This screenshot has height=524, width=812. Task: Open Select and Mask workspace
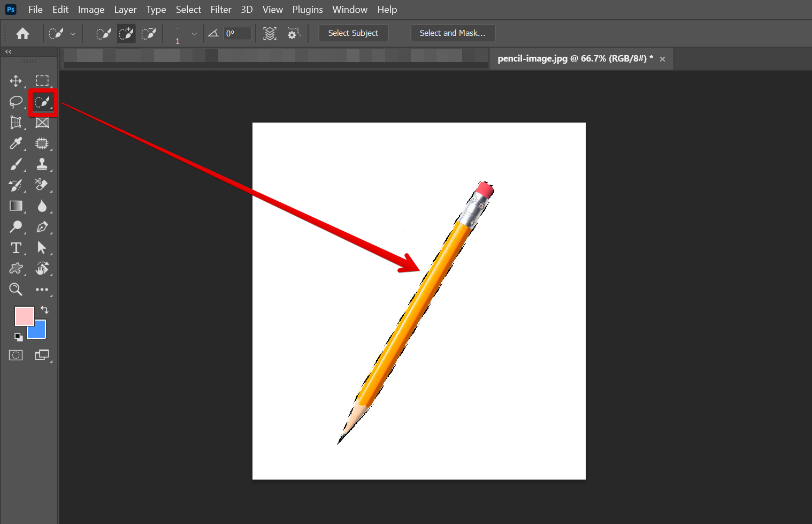[x=453, y=33]
